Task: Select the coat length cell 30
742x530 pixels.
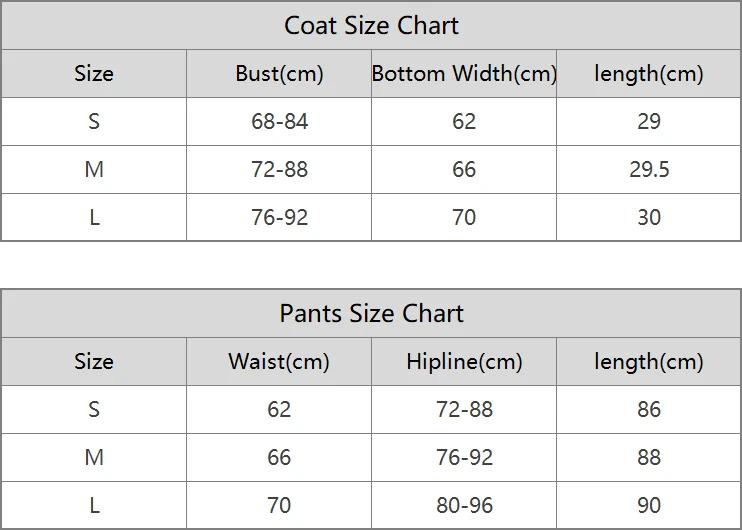Action: [649, 217]
